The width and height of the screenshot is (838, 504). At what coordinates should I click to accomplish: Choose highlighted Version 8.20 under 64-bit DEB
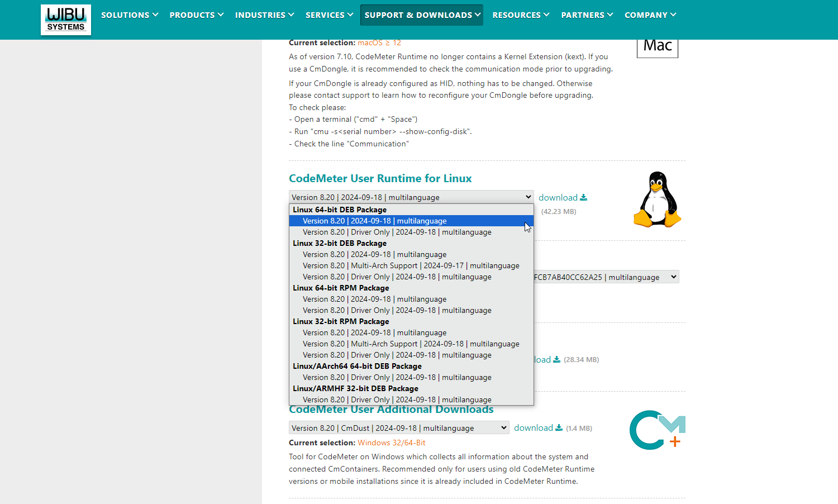point(411,221)
